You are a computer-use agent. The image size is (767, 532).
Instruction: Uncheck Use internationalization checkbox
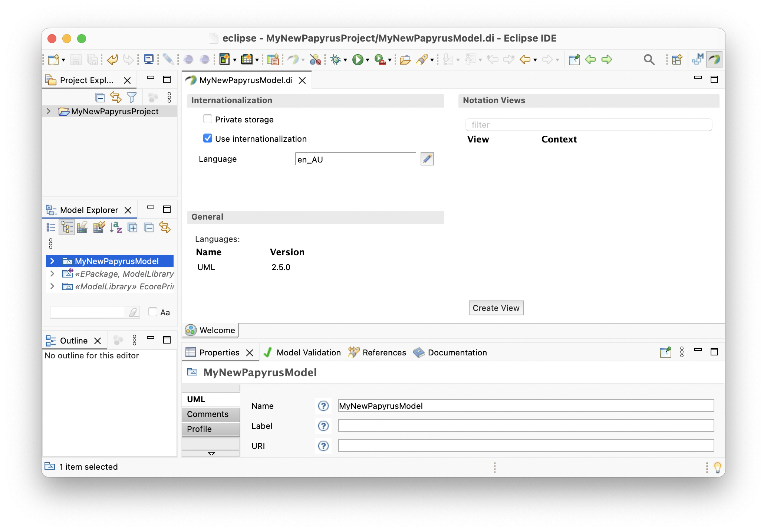(x=208, y=138)
